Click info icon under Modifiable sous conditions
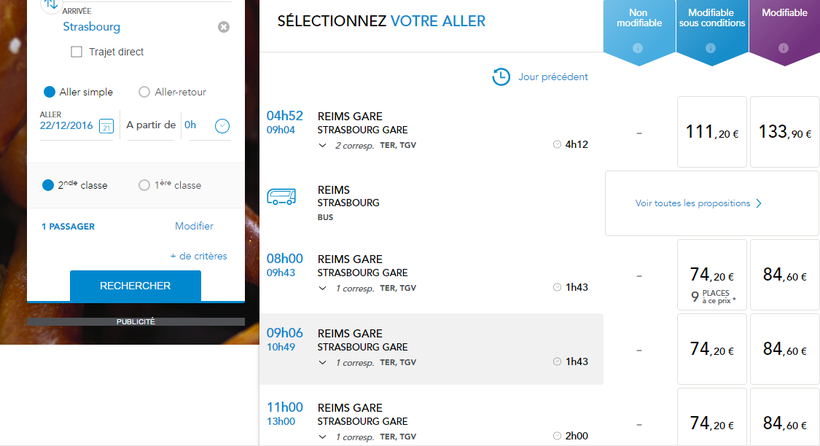The width and height of the screenshot is (820, 446). pos(709,48)
